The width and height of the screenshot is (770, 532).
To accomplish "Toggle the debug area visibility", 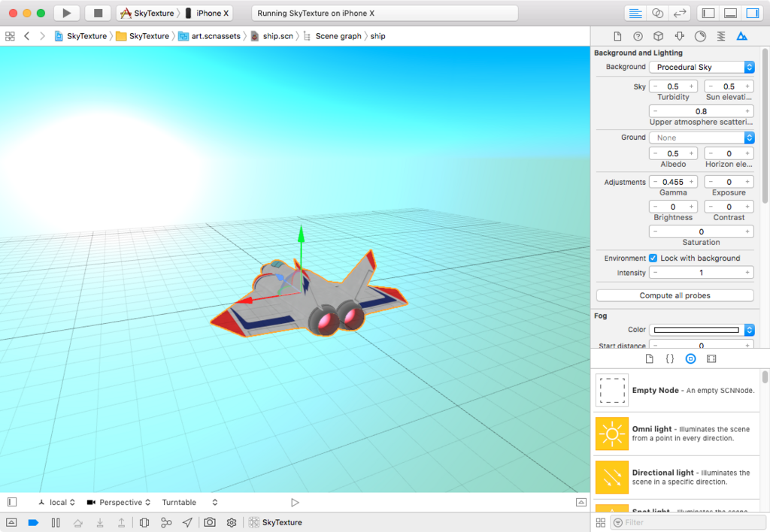I will (730, 14).
